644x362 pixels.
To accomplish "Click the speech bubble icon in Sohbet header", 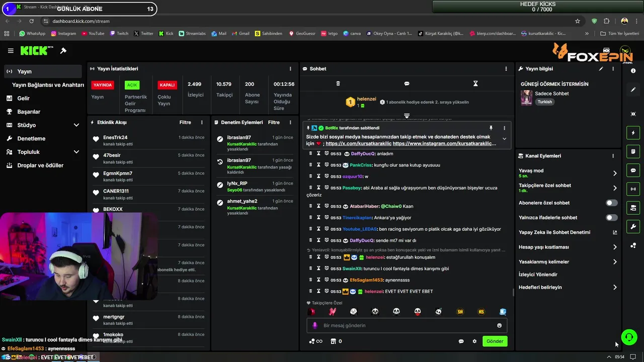I will click(407, 83).
